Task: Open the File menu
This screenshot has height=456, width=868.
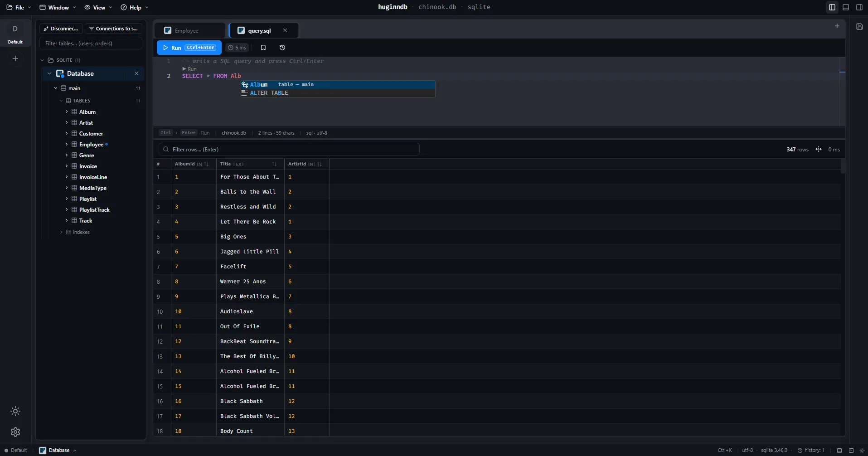Action: point(19,7)
